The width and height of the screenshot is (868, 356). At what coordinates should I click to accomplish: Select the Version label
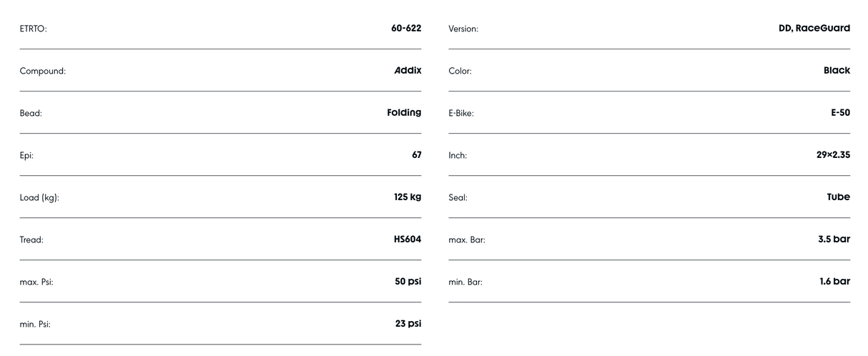coord(463,29)
